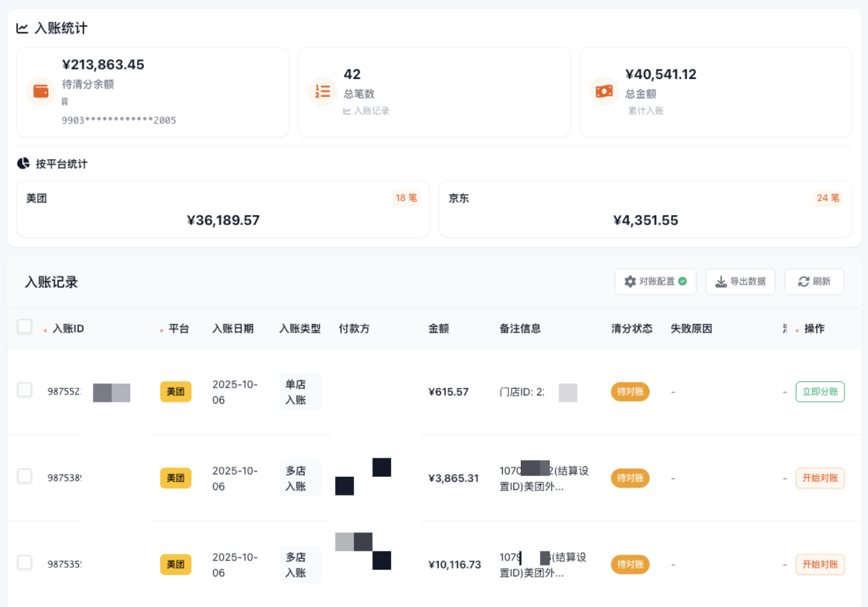Click 开始对账 for the ¥10,116.73 record
Screen dimensions: 868x607
(x=820, y=564)
